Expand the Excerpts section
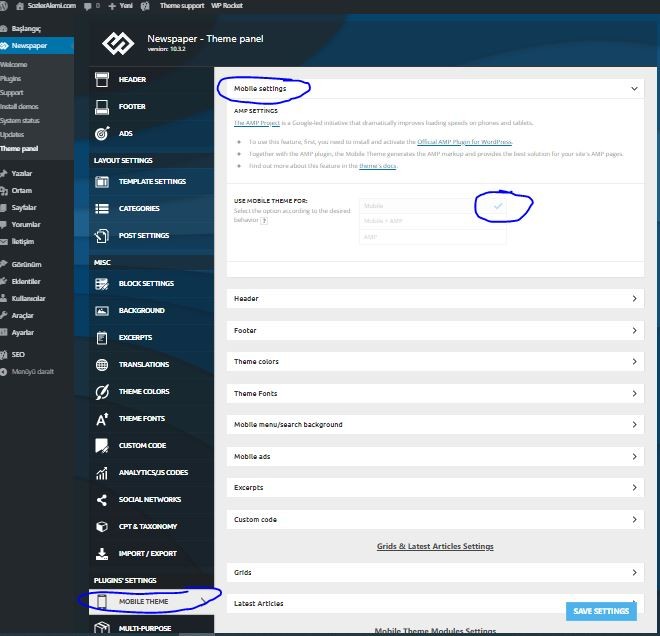Viewport: 660px width, 636px height. 435,488
